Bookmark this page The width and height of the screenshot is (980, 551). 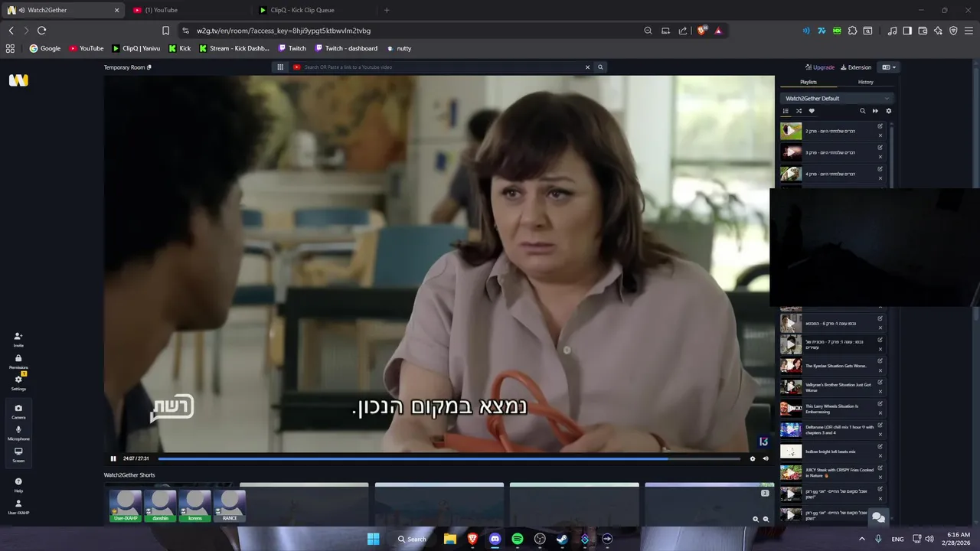click(x=165, y=31)
